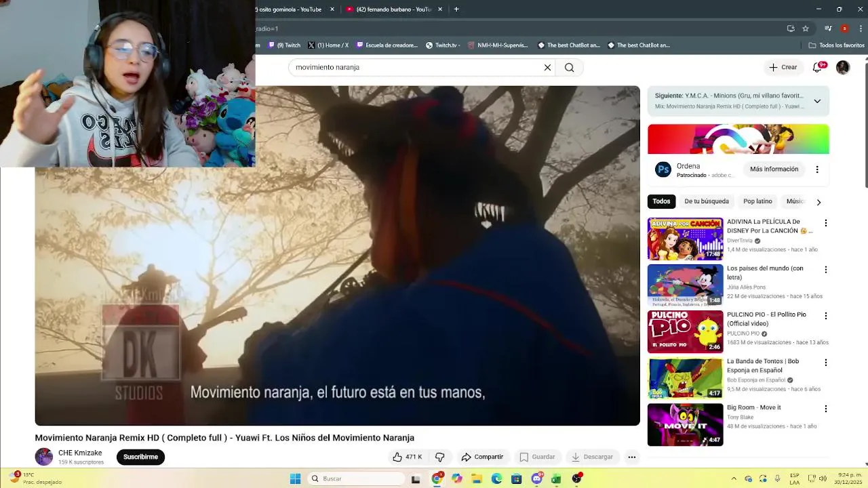868x488 pixels.
Task: Click the Guardar button
Action: [537, 457]
